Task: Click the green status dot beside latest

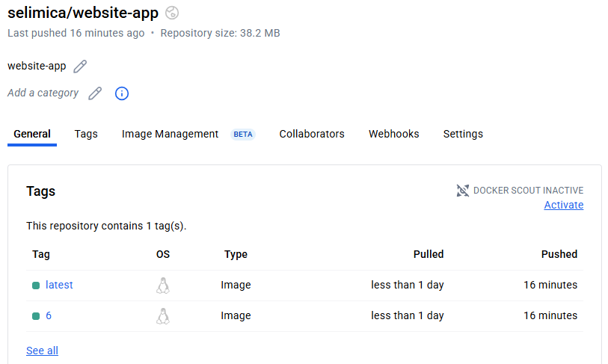Action: point(36,286)
